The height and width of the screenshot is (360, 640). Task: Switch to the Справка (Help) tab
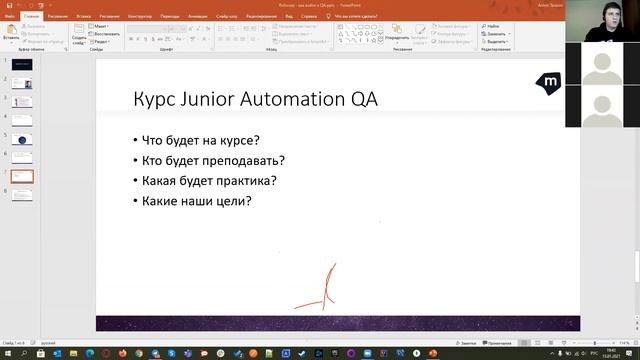309,16
